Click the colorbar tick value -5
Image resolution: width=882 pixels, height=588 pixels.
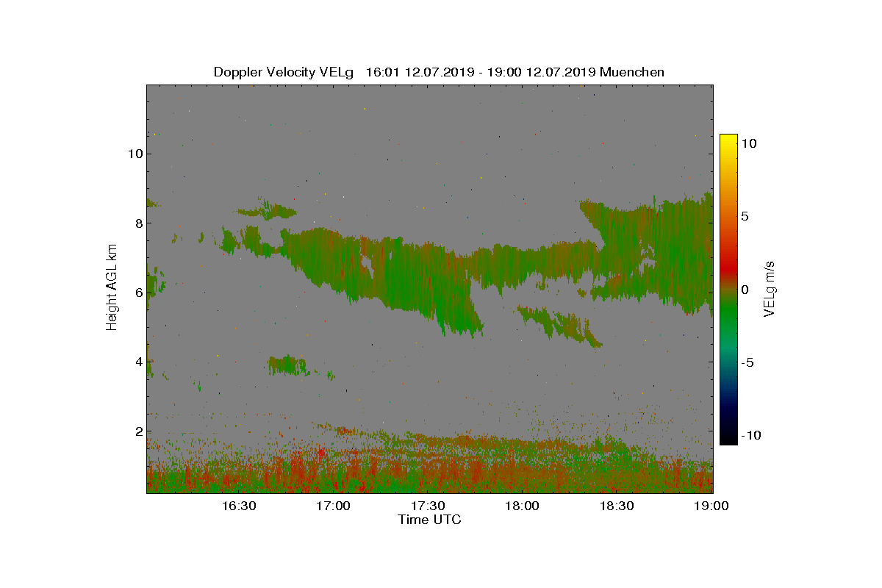(746, 362)
